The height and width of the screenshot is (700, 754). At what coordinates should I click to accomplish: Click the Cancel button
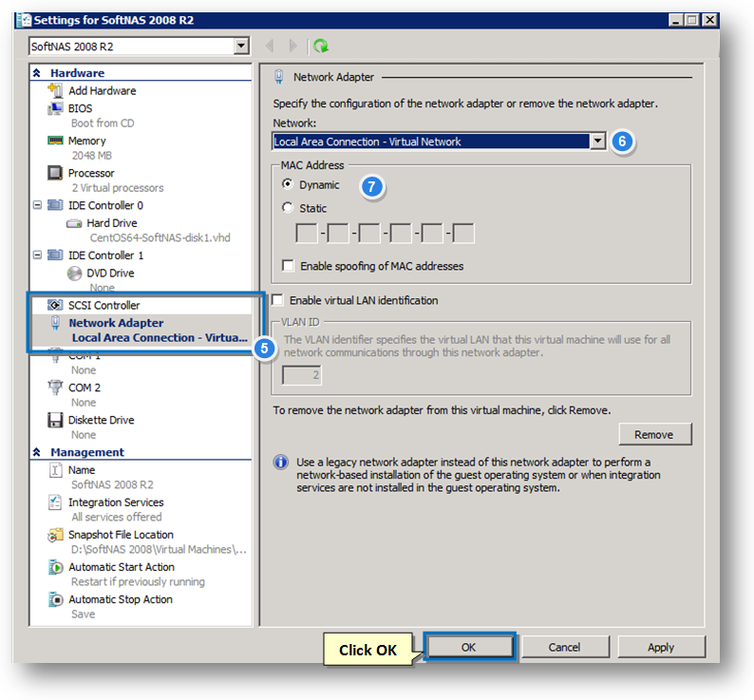(x=564, y=647)
